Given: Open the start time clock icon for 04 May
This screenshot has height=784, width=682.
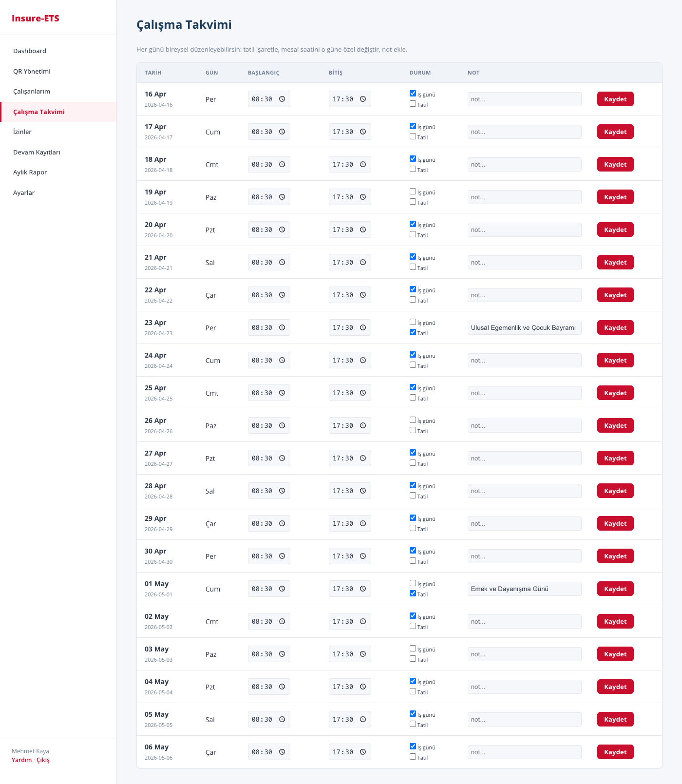Looking at the screenshot, I should tap(282, 687).
